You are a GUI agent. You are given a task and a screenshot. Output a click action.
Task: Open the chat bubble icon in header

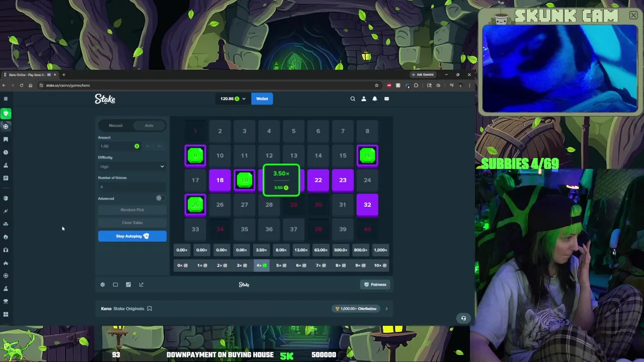[386, 99]
